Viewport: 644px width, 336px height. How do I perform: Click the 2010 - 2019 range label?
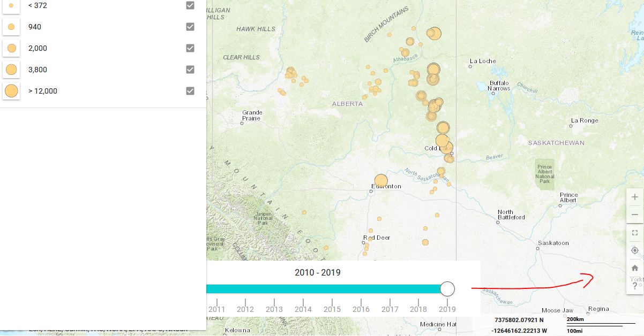point(318,272)
